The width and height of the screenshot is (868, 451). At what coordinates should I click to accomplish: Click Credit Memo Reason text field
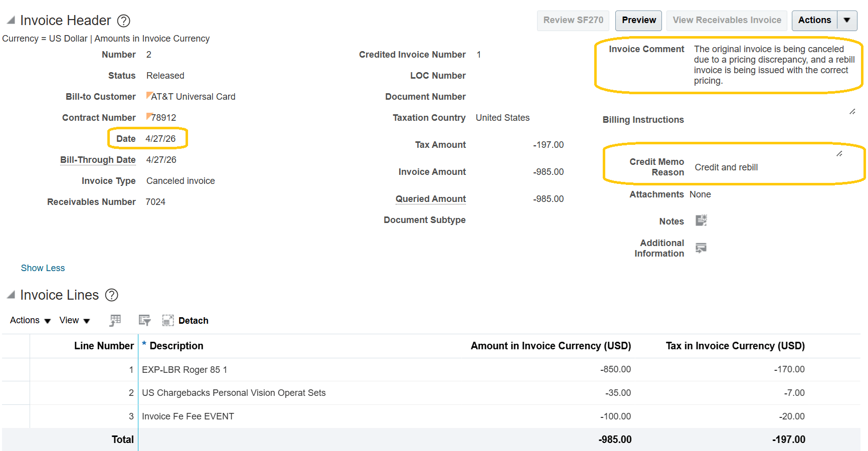click(x=726, y=167)
